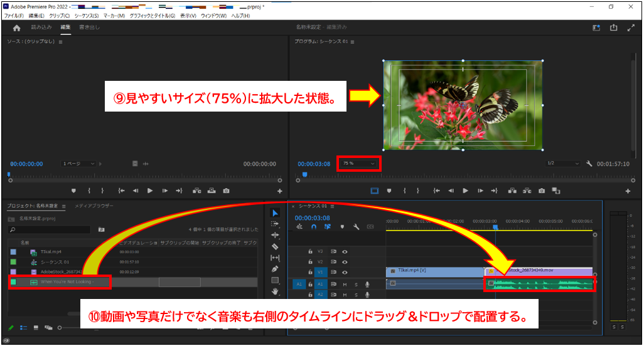
Task: Step forward one frame in Program Monitor
Action: (x=480, y=191)
